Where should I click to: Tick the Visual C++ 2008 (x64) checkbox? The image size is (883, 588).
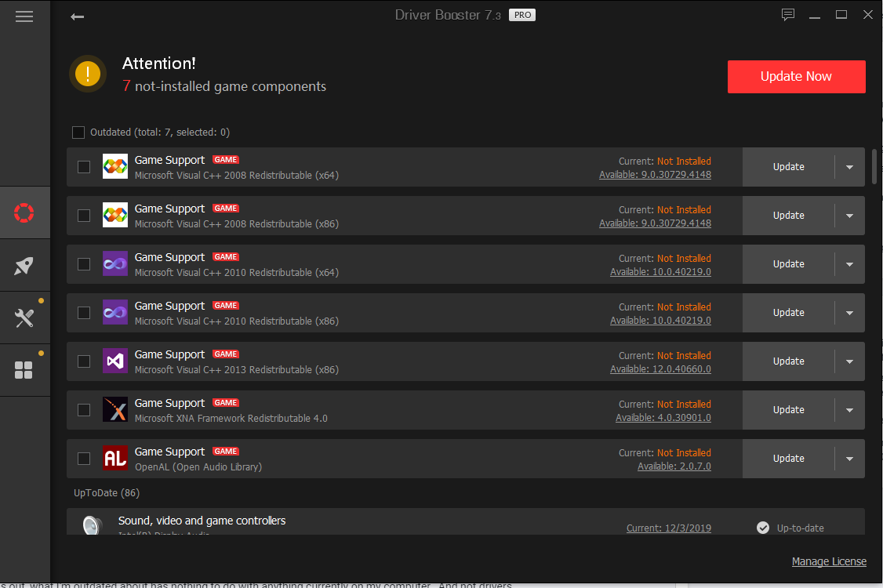[x=84, y=167]
